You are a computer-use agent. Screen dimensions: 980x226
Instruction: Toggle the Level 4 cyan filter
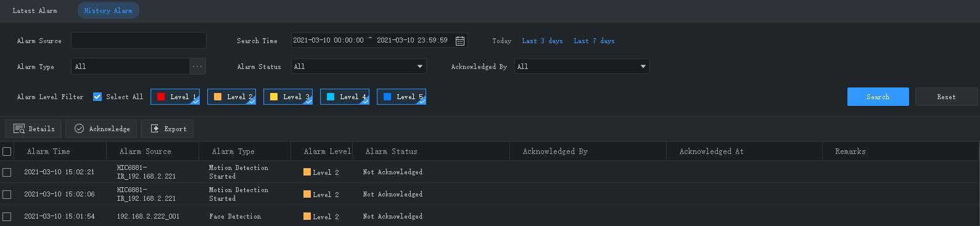coord(345,97)
